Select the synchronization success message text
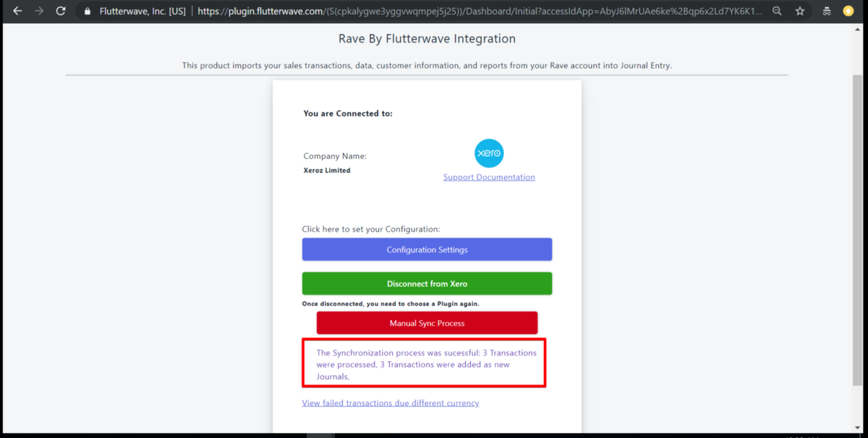Viewport: 868px width, 438px height. click(427, 365)
